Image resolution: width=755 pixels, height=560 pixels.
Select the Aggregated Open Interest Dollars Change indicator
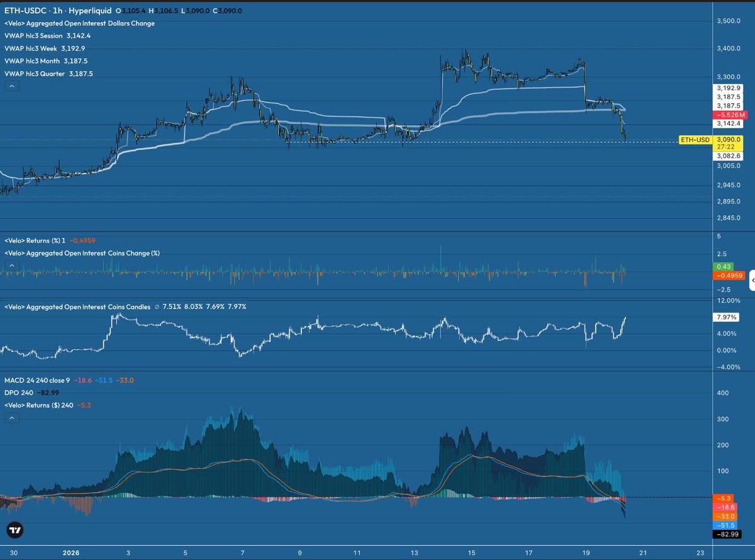(x=79, y=23)
